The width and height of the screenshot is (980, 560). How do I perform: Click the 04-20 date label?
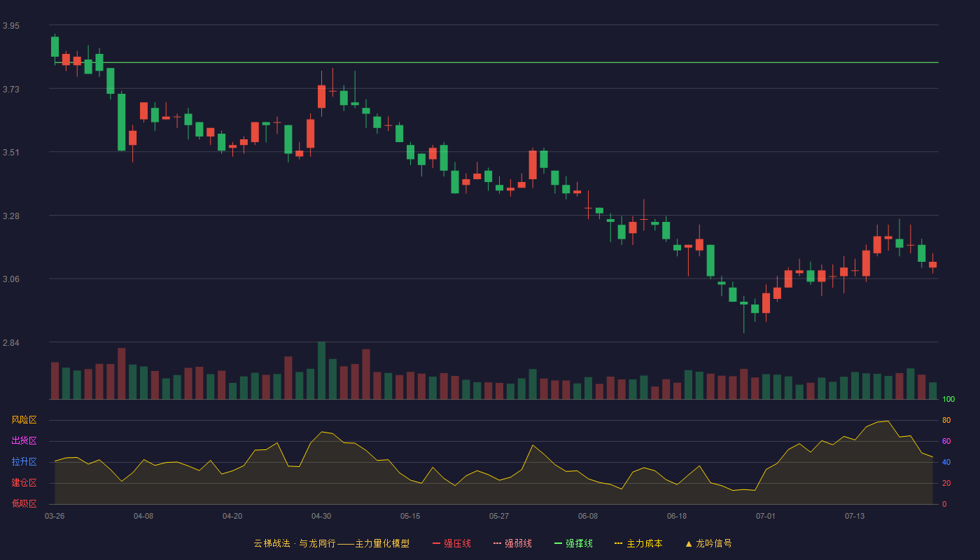[x=232, y=516]
